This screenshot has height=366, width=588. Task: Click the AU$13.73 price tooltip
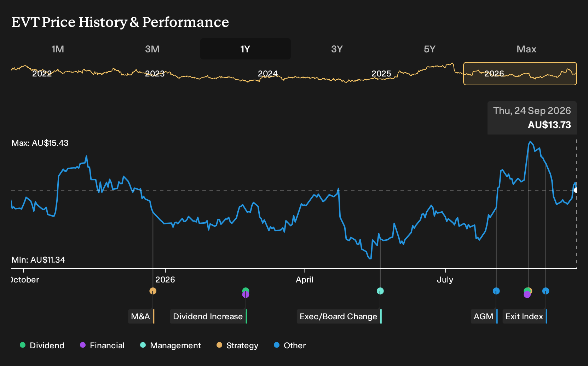[532, 118]
